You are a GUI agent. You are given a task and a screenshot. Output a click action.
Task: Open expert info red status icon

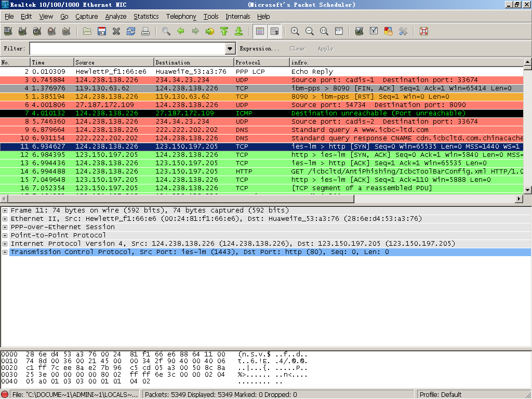tap(5, 395)
